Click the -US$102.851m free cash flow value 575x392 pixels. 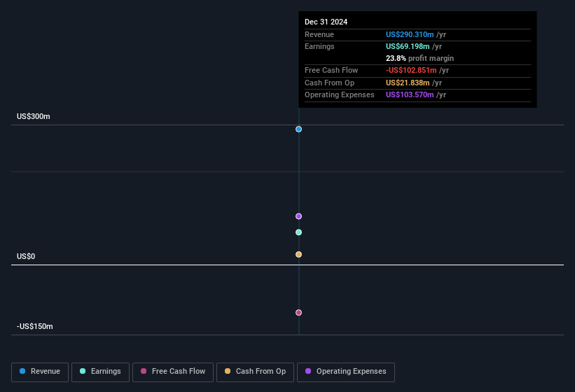pyautogui.click(x=411, y=70)
